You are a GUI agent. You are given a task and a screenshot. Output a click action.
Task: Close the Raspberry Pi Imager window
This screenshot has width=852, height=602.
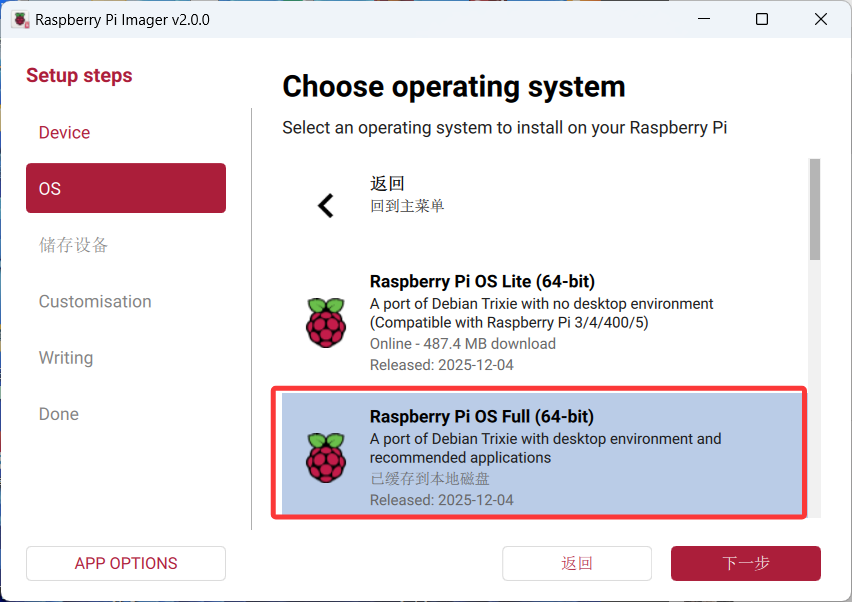pyautogui.click(x=820, y=19)
